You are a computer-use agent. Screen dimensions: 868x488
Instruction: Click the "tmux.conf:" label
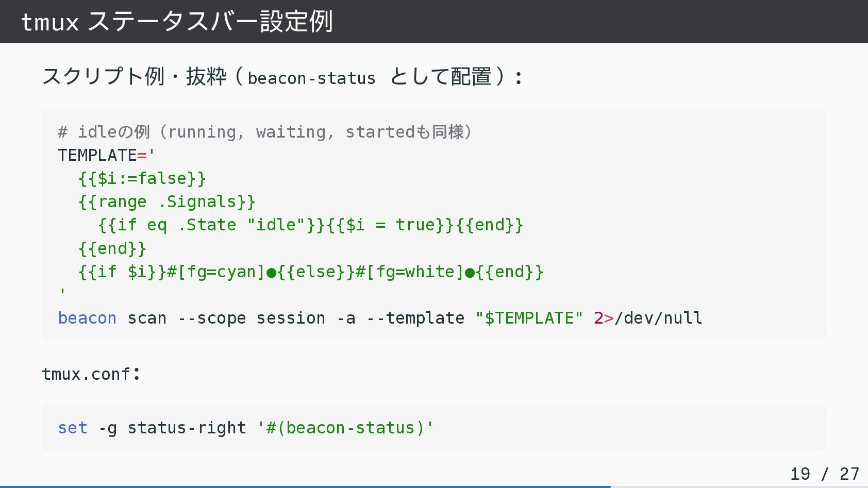tap(91, 374)
